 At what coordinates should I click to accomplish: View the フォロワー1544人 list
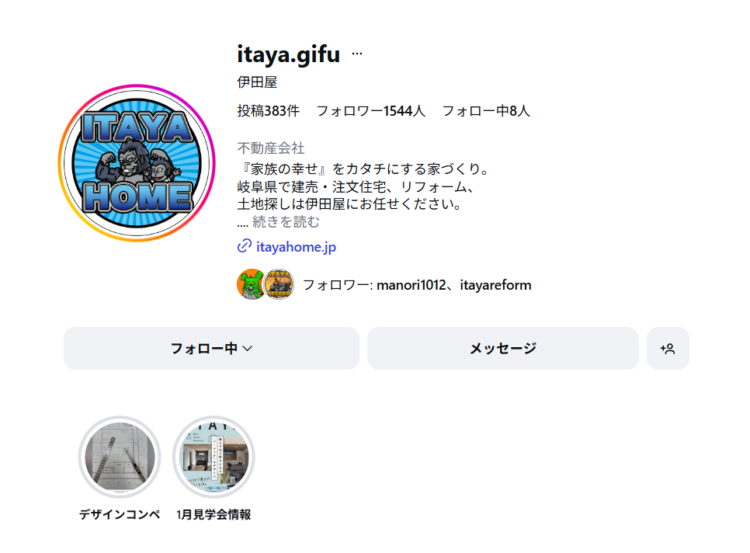(371, 111)
